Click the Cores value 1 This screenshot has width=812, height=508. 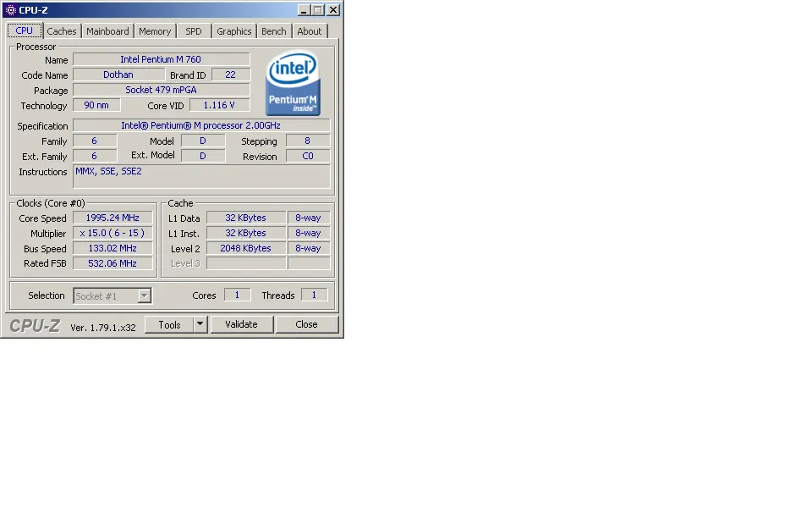tap(237, 295)
